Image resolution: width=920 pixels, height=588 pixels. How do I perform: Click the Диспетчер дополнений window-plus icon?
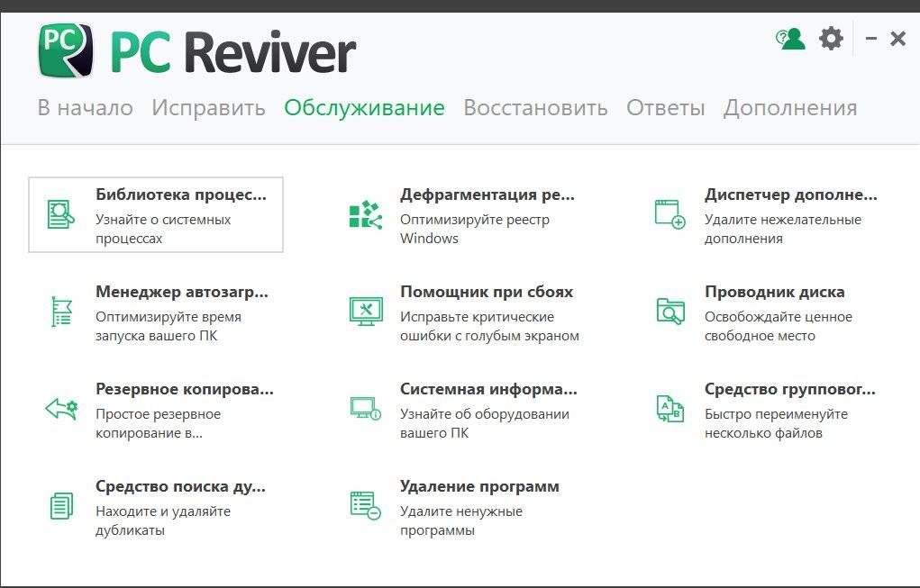[x=670, y=214]
